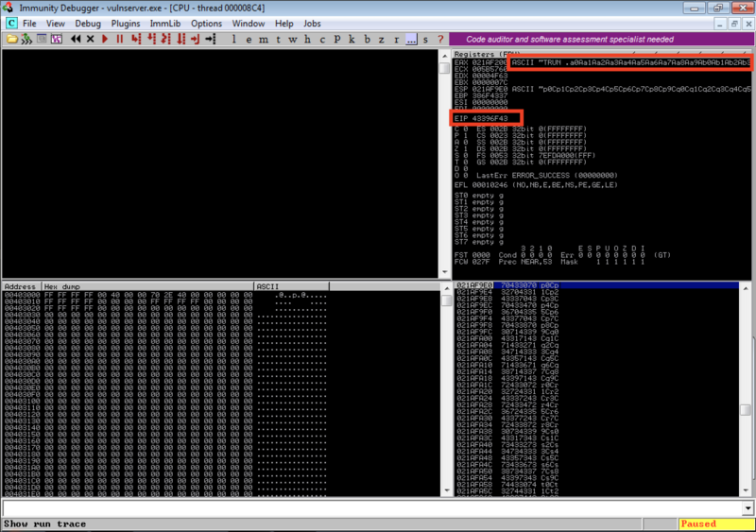Show Windows via 'w' button
Screen dimensions: 756x532
click(293, 40)
